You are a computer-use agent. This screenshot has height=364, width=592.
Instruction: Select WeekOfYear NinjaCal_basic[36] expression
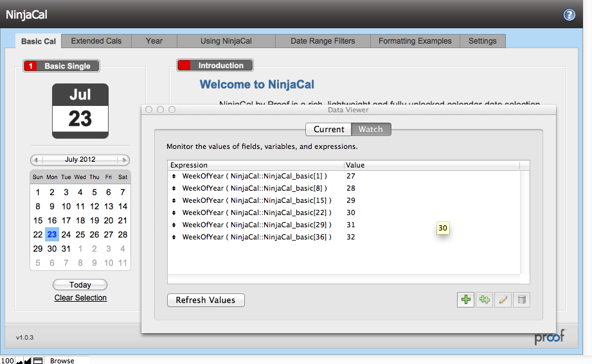pyautogui.click(x=256, y=237)
